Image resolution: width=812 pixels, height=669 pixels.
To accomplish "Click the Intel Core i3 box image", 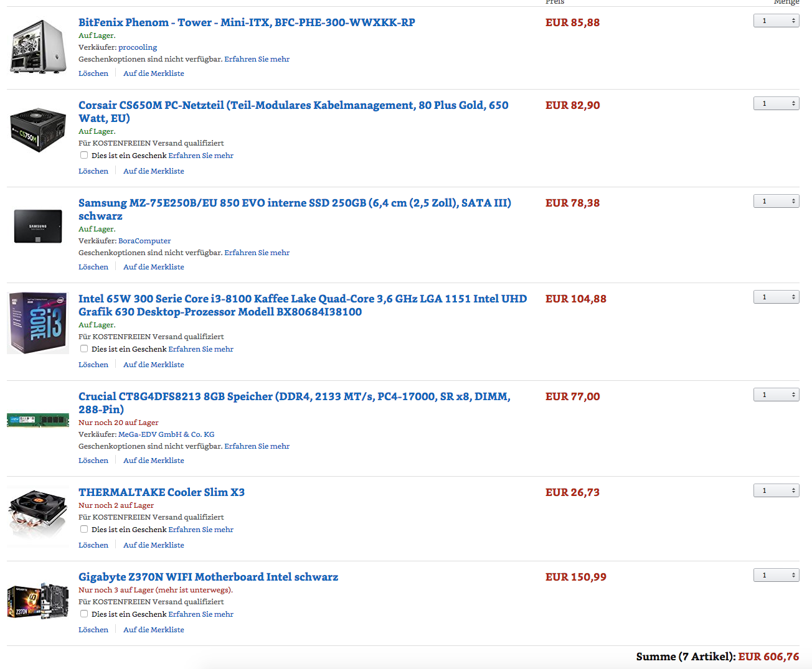I will (38, 323).
